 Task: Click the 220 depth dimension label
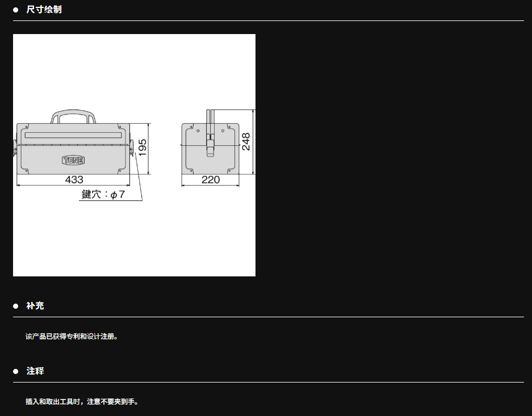210,180
